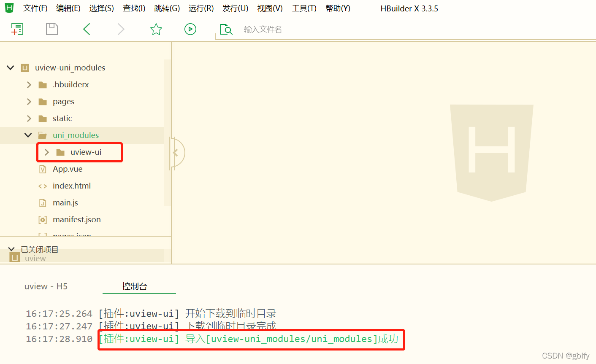
Task: Click the save file toolbar icon
Action: point(51,29)
